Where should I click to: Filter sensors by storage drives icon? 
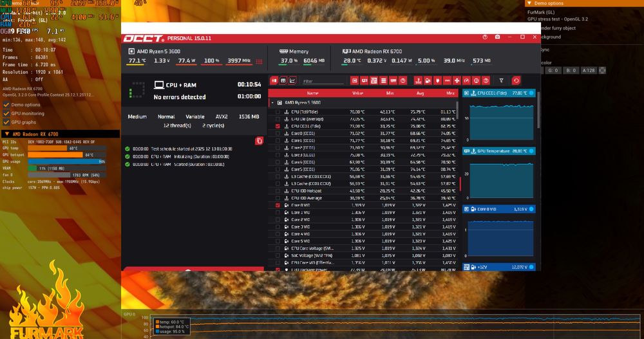tap(384, 81)
